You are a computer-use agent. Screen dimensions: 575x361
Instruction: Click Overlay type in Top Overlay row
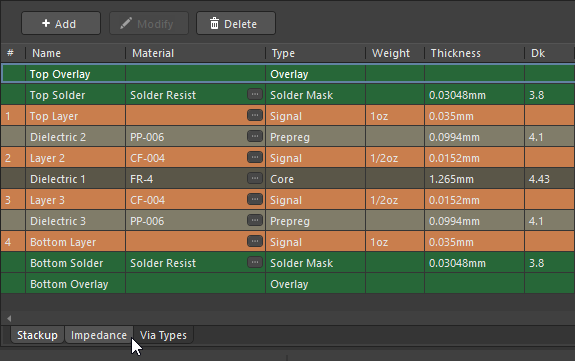click(315, 74)
